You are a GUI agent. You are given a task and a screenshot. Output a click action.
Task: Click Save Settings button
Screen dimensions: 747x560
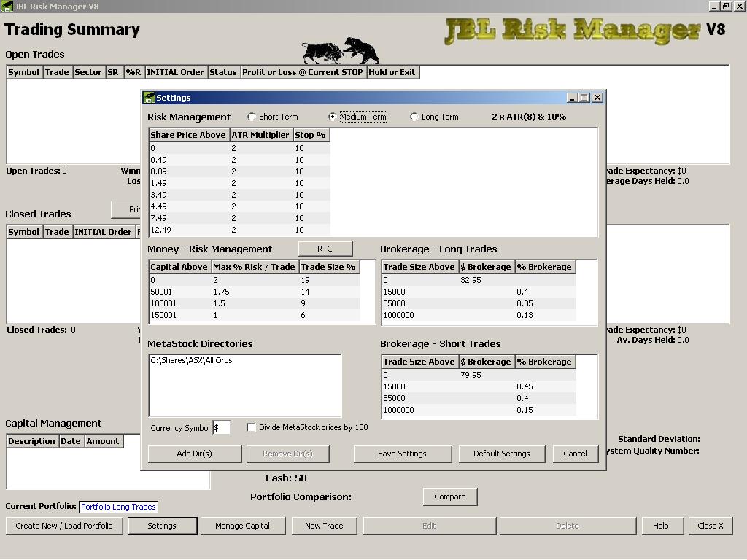click(x=402, y=454)
